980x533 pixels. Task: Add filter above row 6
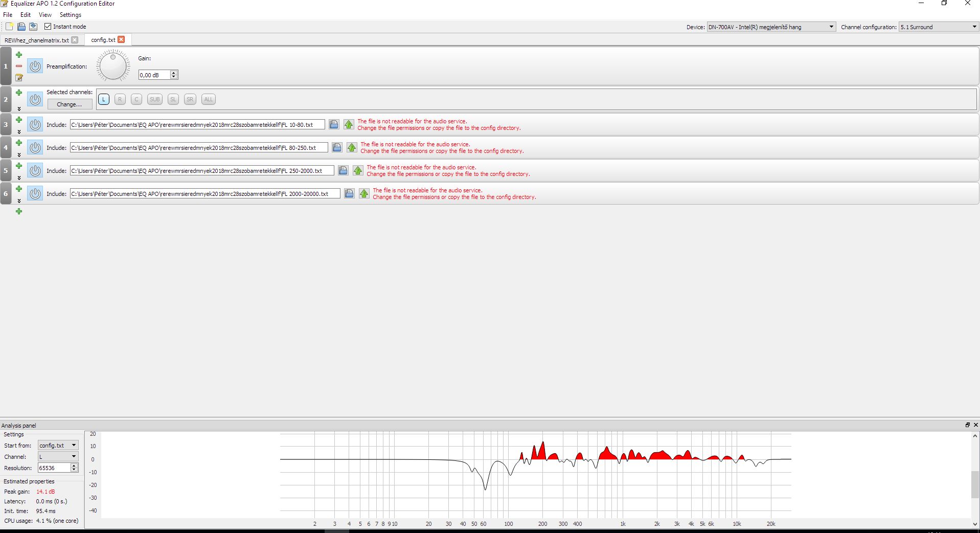click(19, 189)
